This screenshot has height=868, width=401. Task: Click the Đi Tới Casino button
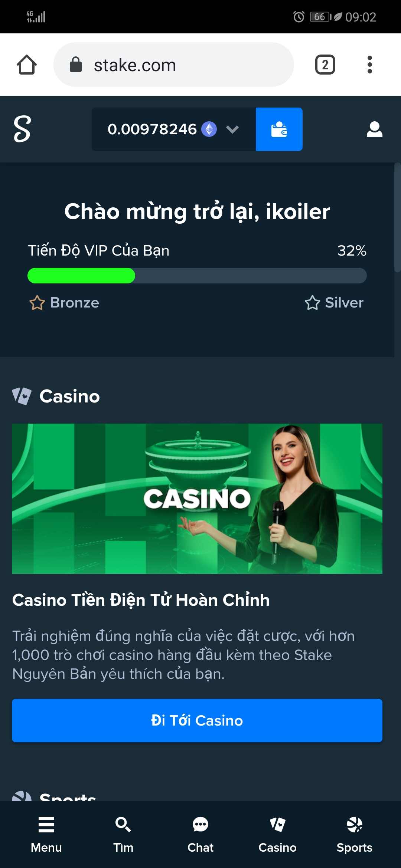(x=197, y=720)
